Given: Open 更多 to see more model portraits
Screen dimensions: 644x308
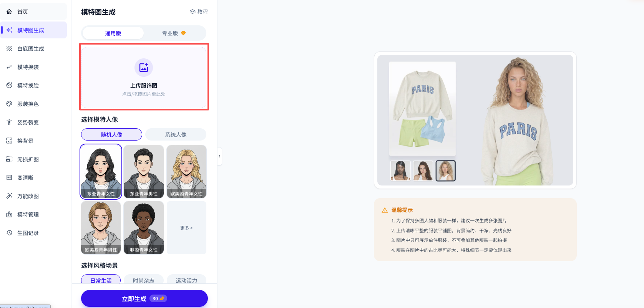Looking at the screenshot, I should [x=186, y=228].
